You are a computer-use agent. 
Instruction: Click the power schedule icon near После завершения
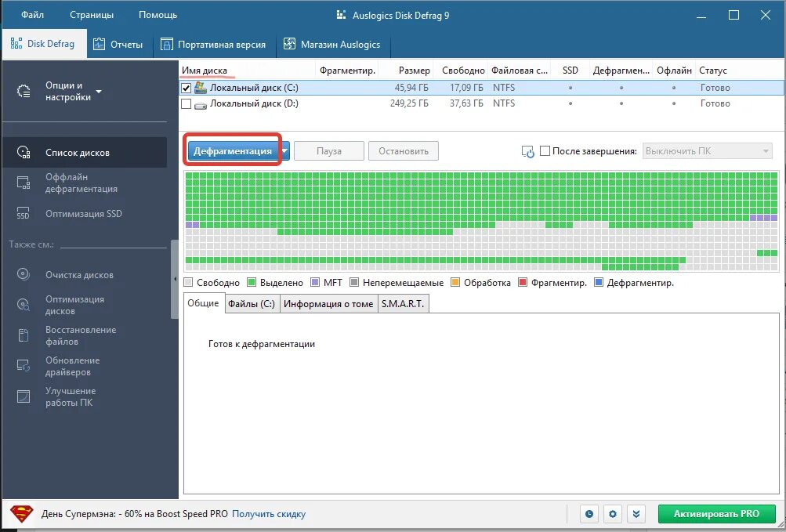pos(528,151)
